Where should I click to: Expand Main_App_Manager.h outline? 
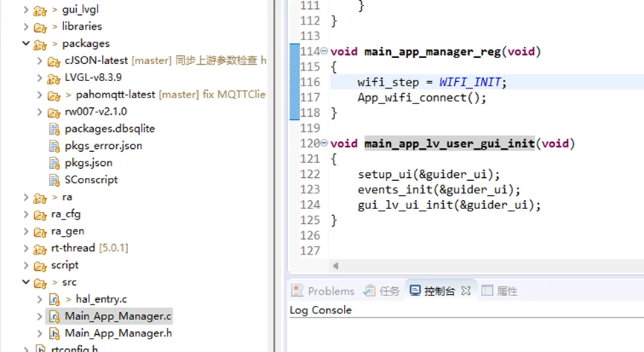coord(39,333)
